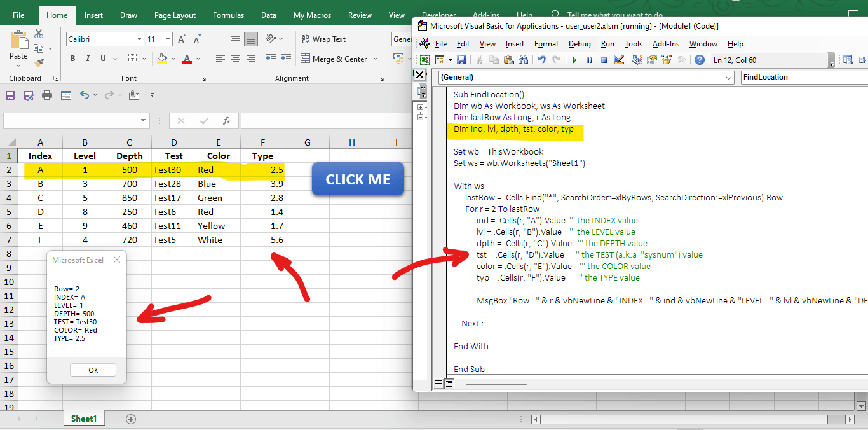Viewport: 868px width, 430px height.
Task: Click Save icon in VBA toolbar
Action: pyautogui.click(x=461, y=60)
